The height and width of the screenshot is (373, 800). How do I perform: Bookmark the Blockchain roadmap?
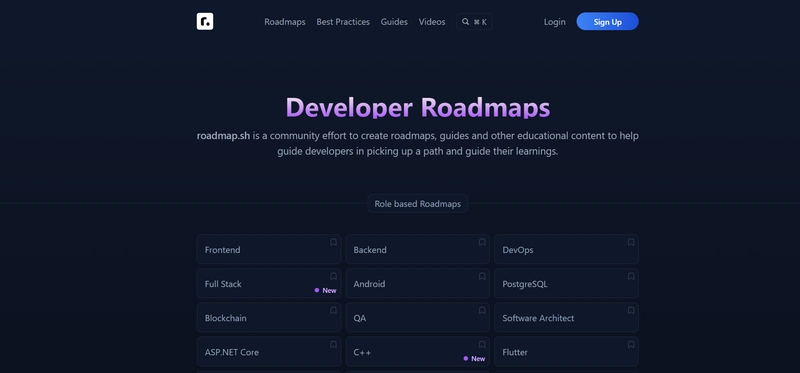point(333,310)
